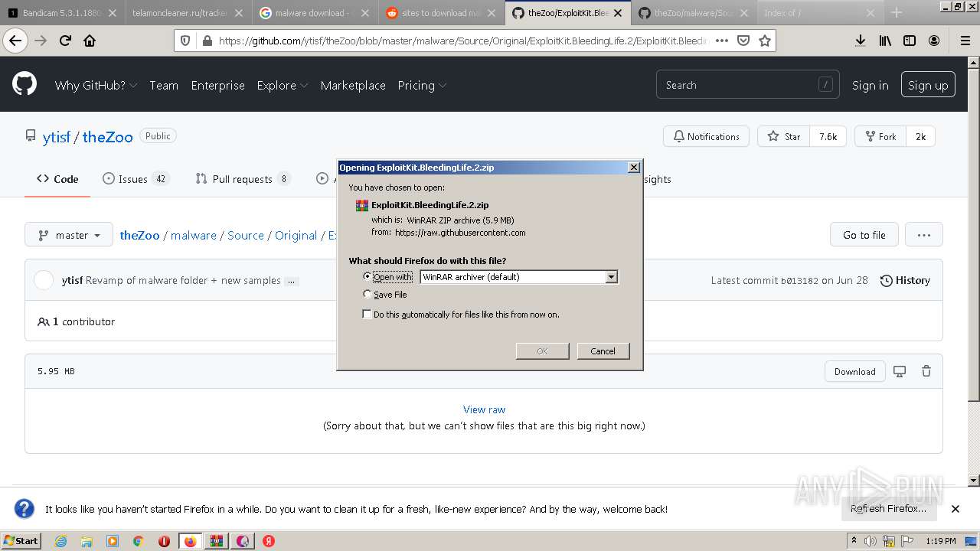Screen dimensions: 980x551
Task: Bookmark this page with the star icon
Action: [764, 41]
